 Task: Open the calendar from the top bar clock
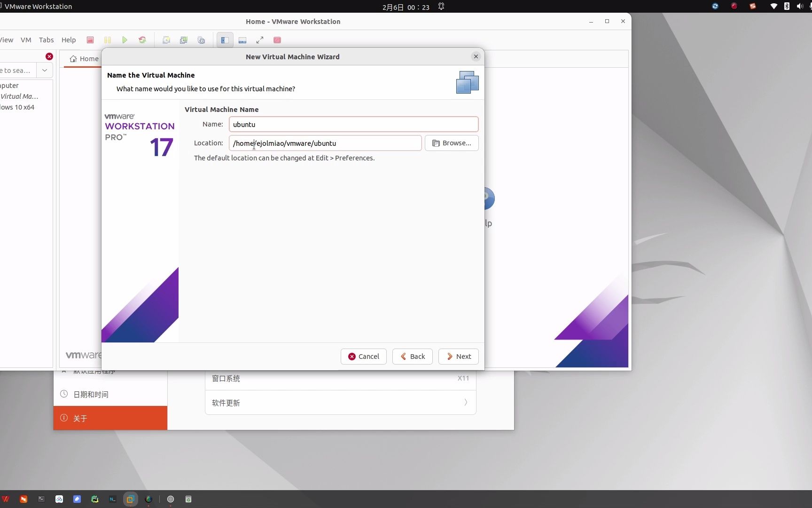pos(406,7)
